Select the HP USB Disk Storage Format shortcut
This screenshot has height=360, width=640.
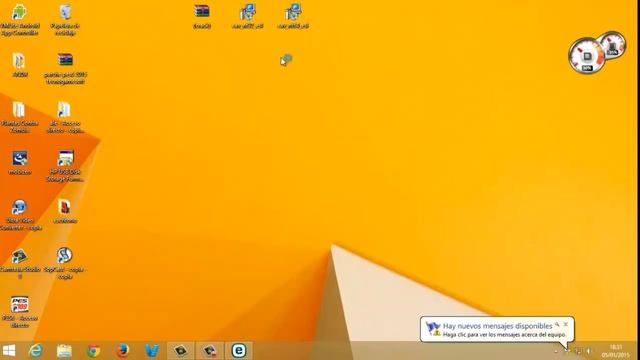pyautogui.click(x=65, y=165)
